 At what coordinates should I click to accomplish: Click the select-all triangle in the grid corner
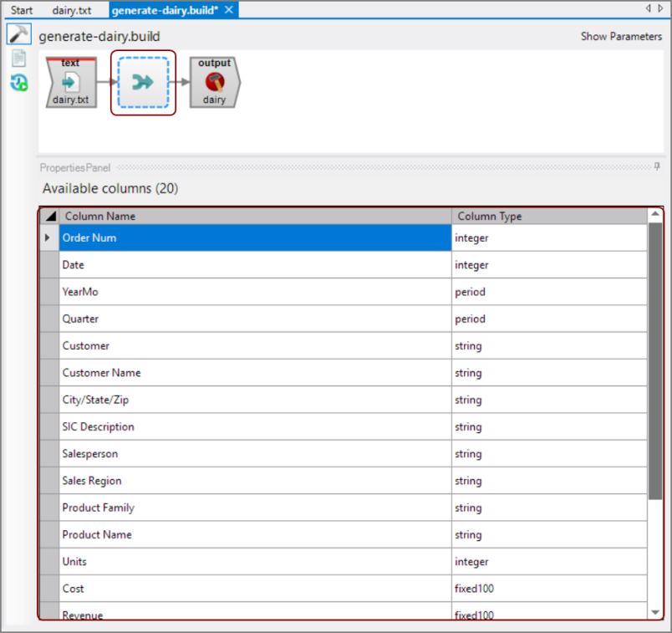50,216
